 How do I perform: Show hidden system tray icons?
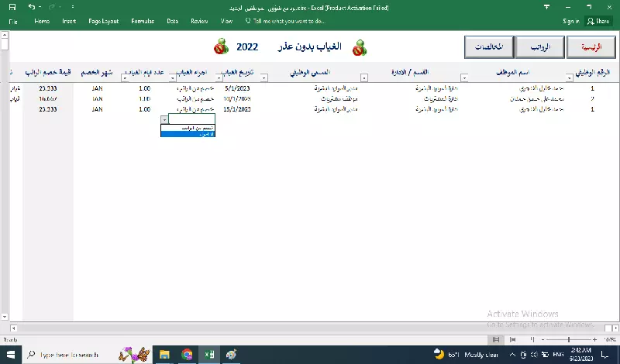[x=512, y=355]
